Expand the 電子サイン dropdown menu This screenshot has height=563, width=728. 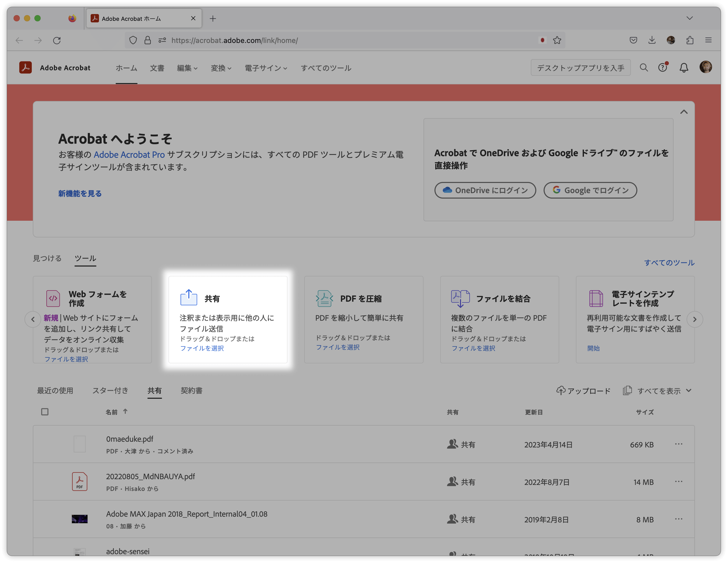coord(266,68)
